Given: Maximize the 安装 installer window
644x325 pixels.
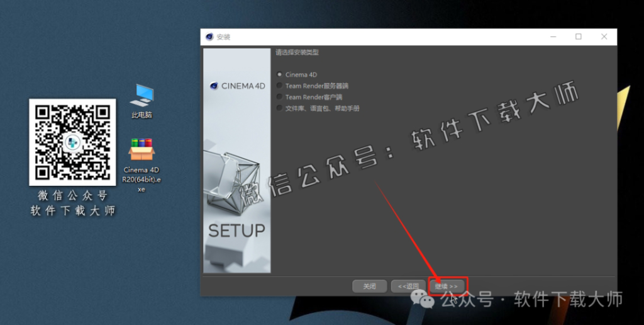Looking at the screenshot, I should pyautogui.click(x=579, y=37).
